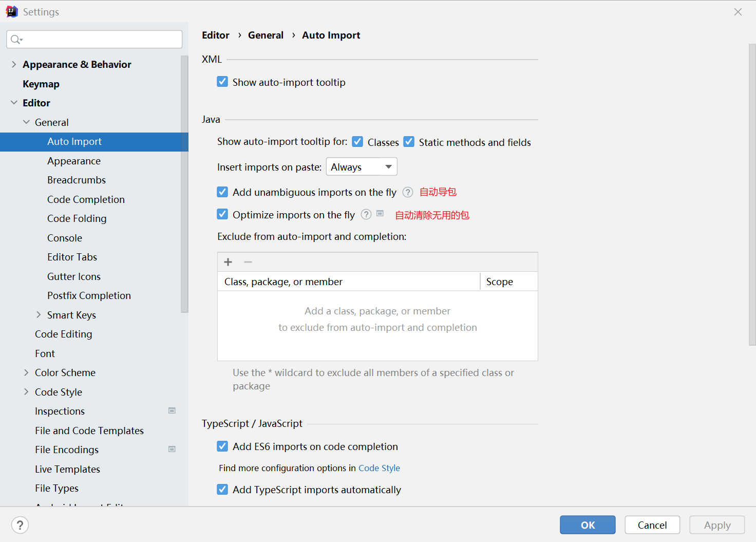This screenshot has width=756, height=542.
Task: Disable Show auto-import tooltip for XML
Action: 222,82
